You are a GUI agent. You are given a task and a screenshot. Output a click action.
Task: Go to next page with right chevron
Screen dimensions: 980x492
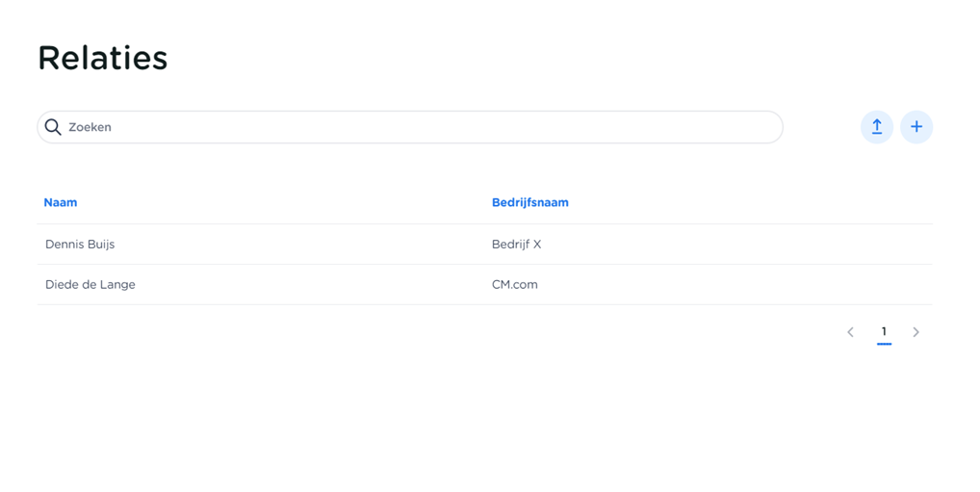916,332
